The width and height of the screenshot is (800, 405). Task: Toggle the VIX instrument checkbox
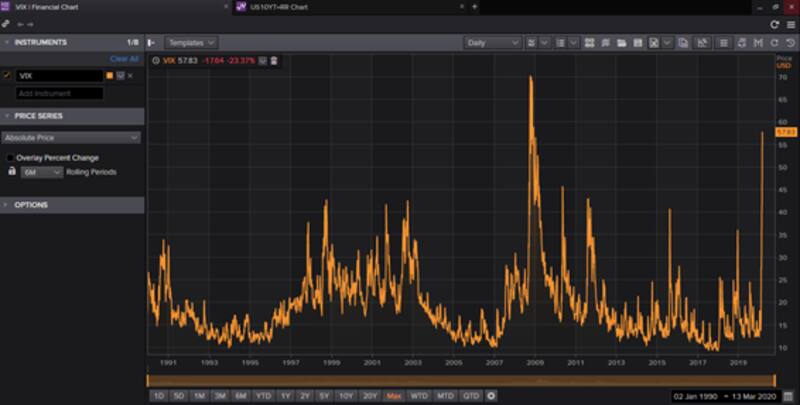tap(8, 76)
